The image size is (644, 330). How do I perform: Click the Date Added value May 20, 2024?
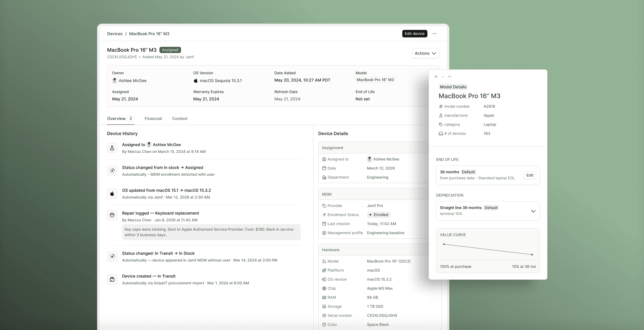(302, 80)
